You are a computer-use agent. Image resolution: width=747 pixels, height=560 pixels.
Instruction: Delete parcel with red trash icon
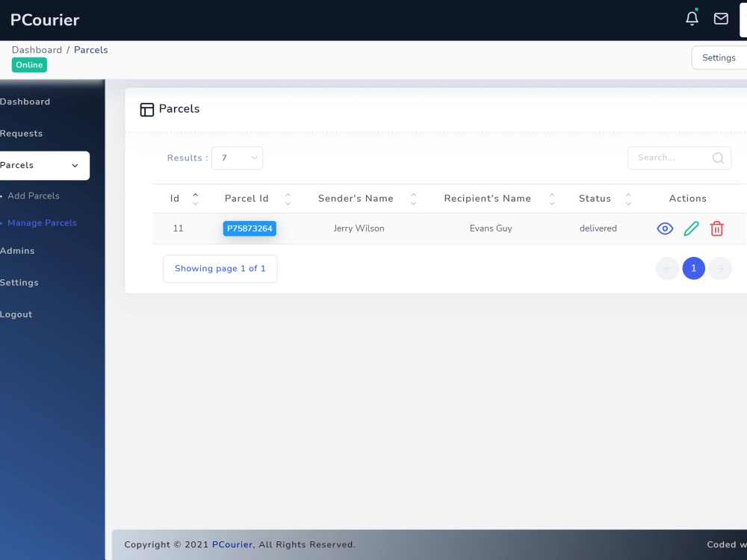(x=717, y=228)
